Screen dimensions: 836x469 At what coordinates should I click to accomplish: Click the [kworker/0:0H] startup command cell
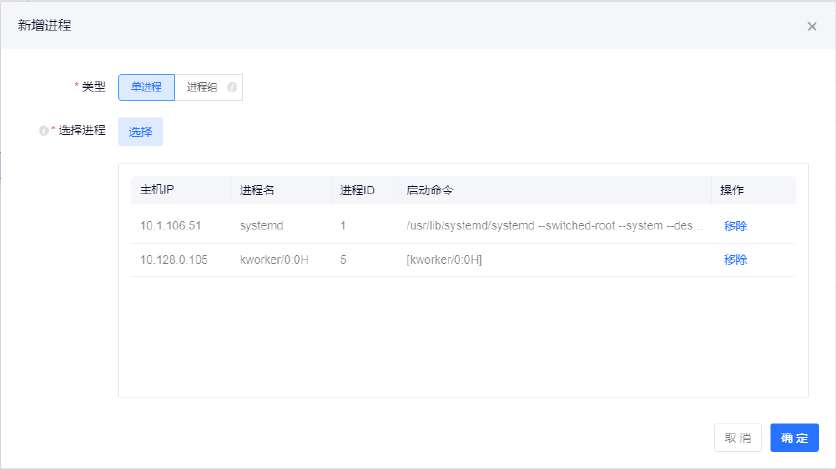tap(445, 260)
